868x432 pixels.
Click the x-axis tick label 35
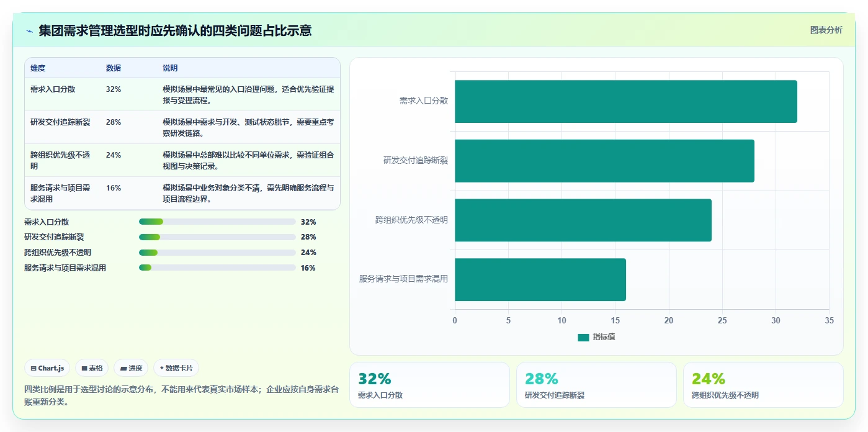coord(829,320)
